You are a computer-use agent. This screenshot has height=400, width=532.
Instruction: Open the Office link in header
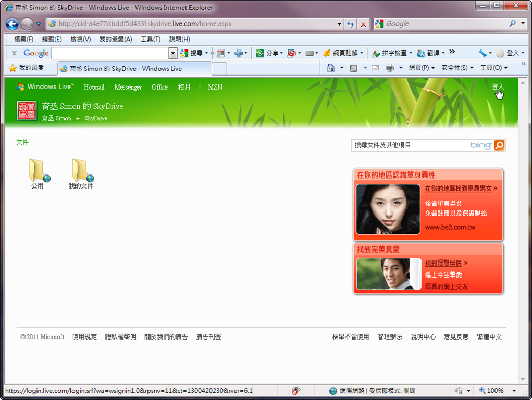tap(159, 87)
